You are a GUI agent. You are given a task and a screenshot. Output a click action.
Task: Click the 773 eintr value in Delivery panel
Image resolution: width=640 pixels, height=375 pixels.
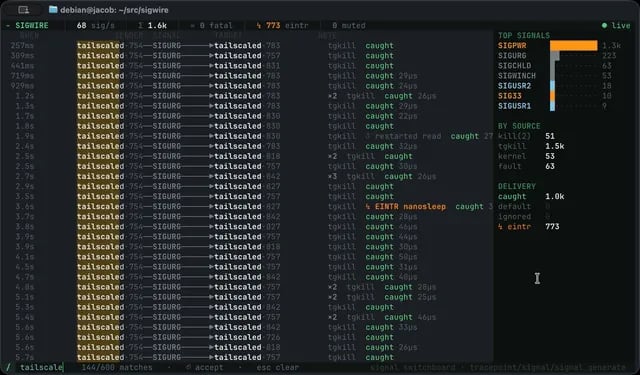[x=552, y=226]
